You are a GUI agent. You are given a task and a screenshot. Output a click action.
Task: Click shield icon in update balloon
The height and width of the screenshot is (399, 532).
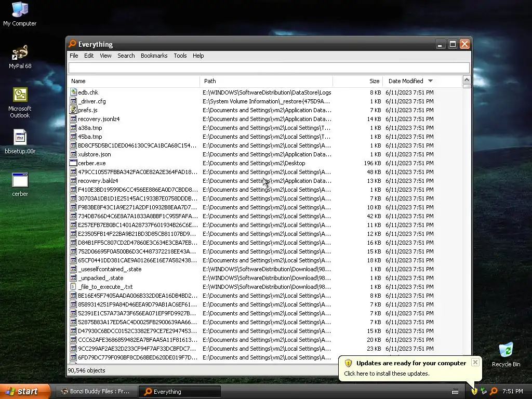point(348,363)
